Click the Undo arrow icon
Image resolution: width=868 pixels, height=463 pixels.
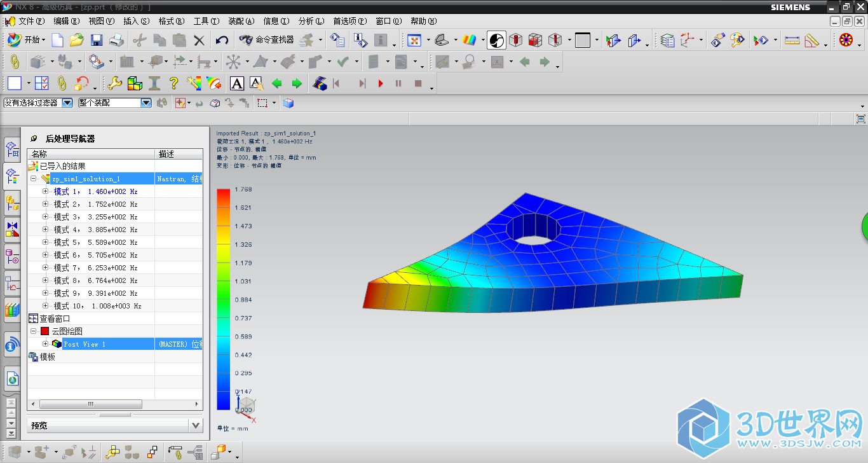[222, 40]
